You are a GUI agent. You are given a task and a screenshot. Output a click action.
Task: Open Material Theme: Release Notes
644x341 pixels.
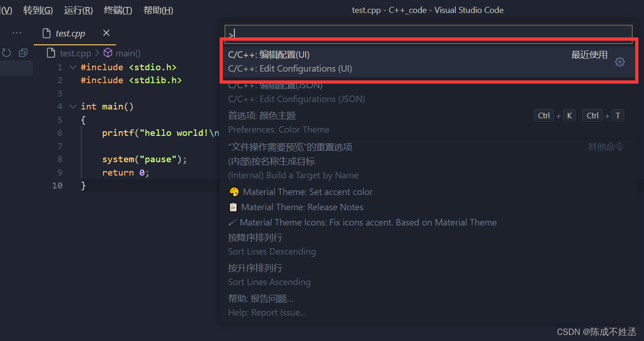point(428,207)
